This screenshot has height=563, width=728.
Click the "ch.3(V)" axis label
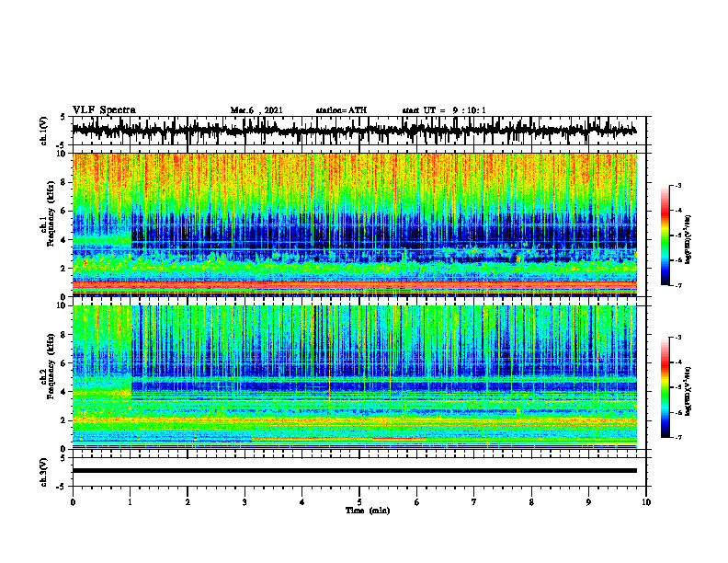point(44,472)
